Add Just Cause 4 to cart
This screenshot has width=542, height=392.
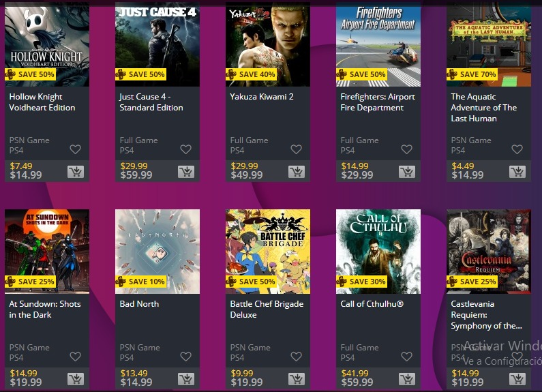point(186,171)
